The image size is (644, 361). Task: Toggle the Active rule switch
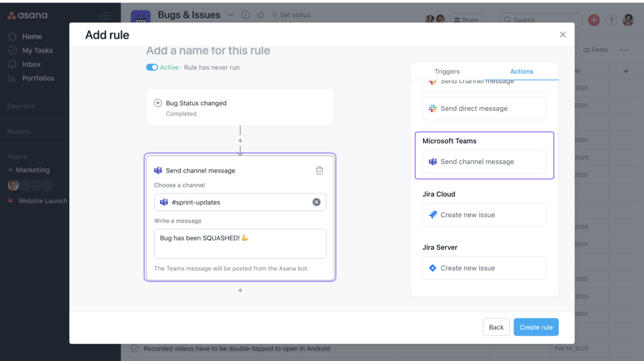(x=152, y=67)
